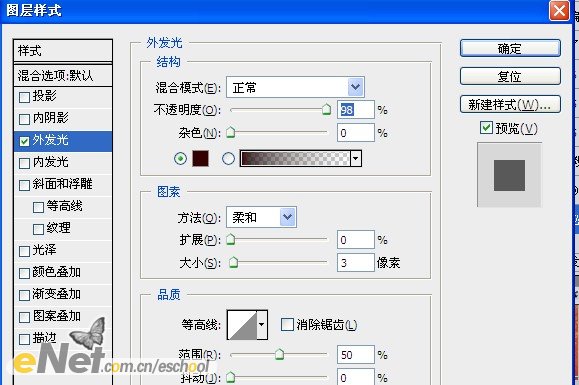Close the 图层样式 dialog window
Viewport: 579px width, 385px height.
pos(559,11)
